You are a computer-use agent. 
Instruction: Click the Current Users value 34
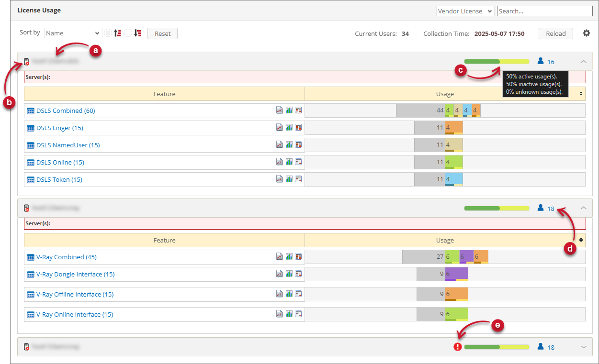tap(405, 34)
